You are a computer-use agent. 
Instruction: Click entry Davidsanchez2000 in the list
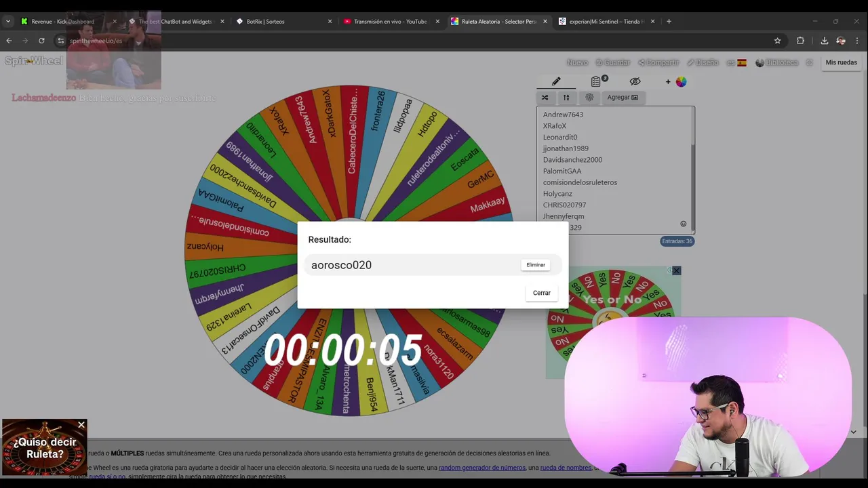coord(572,160)
